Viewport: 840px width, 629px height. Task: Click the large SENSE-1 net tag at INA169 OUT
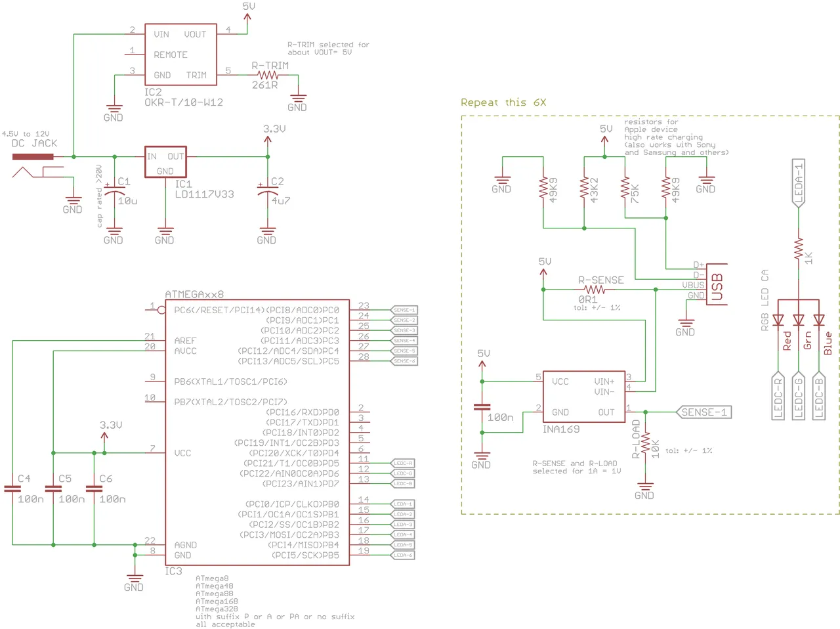[703, 412]
